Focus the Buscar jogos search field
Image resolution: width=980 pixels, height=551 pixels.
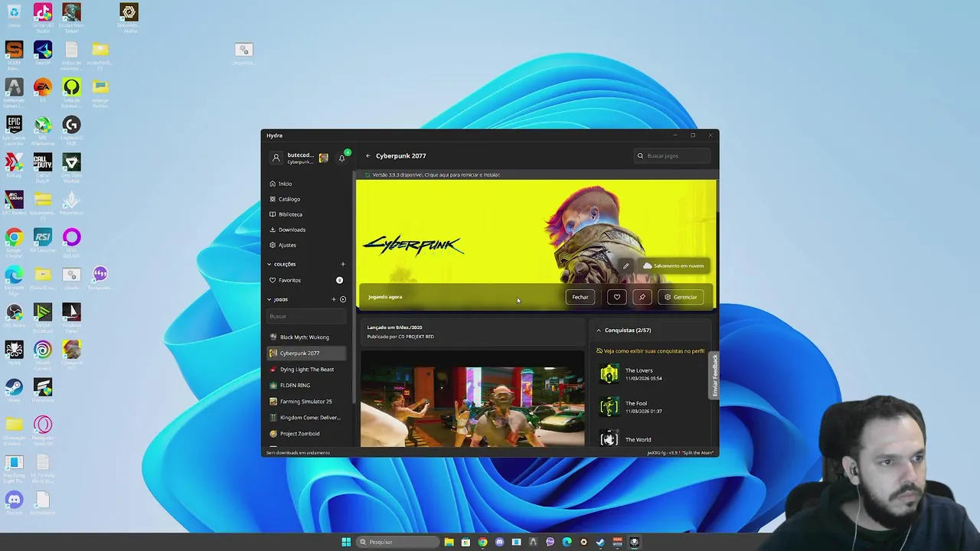point(673,156)
